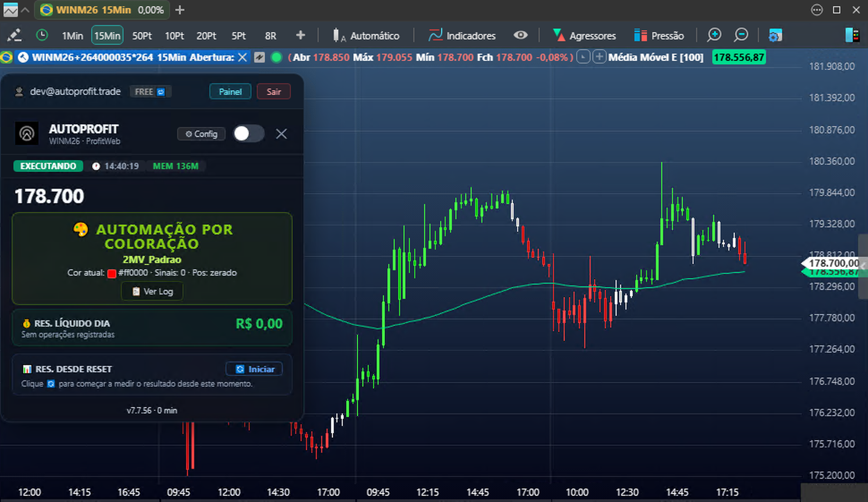
Task: Click Iniciar to reset result tracking
Action: click(x=254, y=369)
